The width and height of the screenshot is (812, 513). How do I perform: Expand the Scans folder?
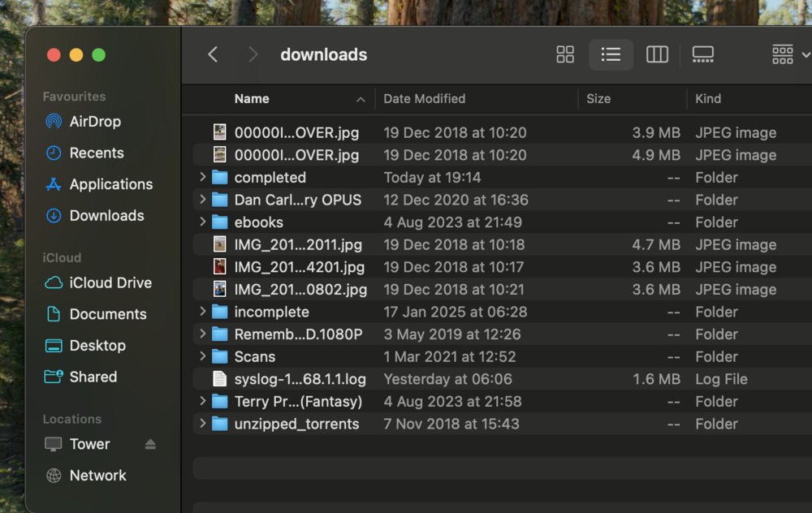(202, 356)
